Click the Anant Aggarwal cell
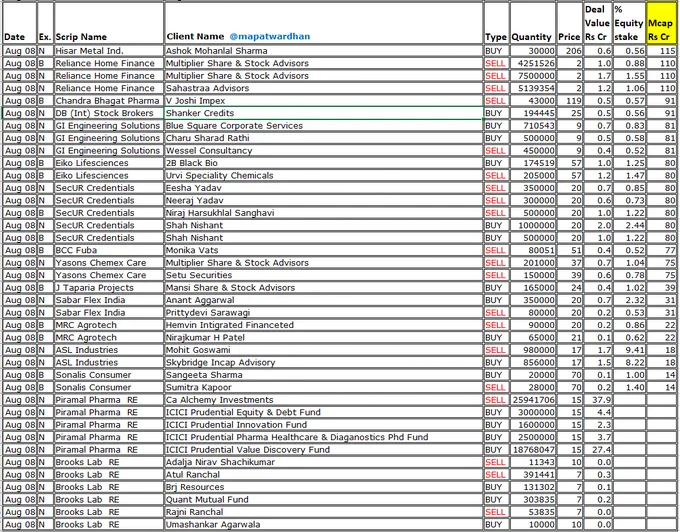Image resolution: width=680 pixels, height=532 pixels. [324, 300]
